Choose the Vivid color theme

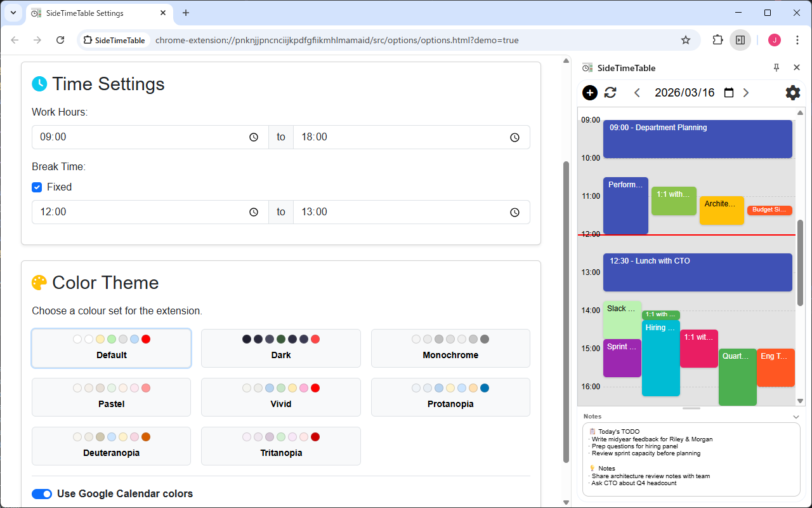point(281,397)
